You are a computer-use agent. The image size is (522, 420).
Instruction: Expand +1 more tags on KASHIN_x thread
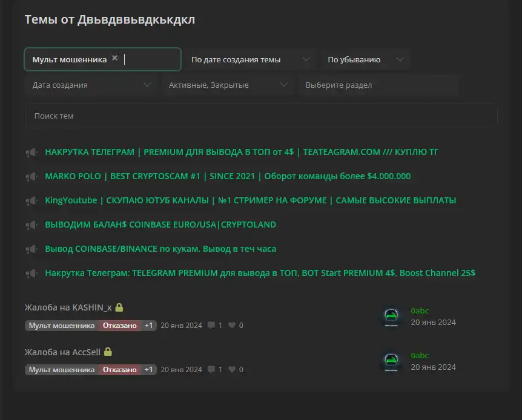[148, 326]
